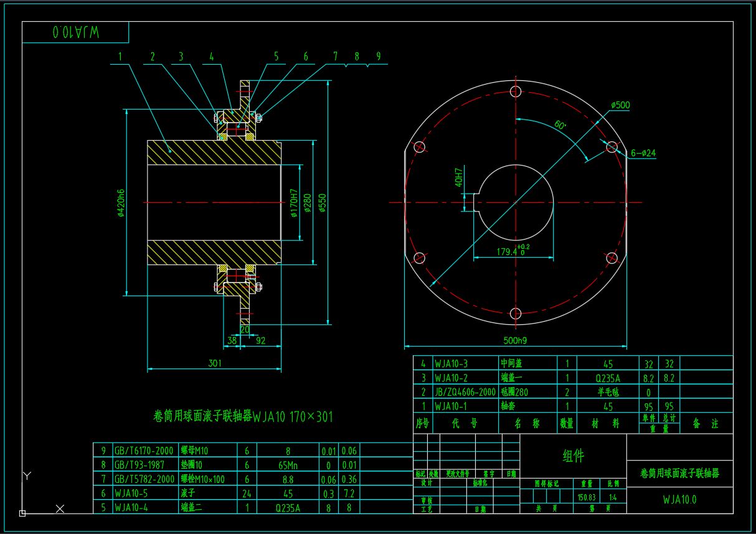Click the 40H7 keyway width dimension
The width and height of the screenshot is (756, 534).
[x=459, y=177]
